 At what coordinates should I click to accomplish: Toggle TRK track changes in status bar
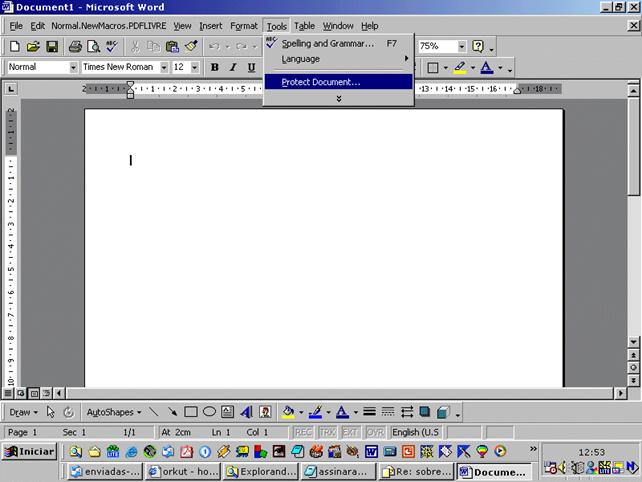[327, 432]
